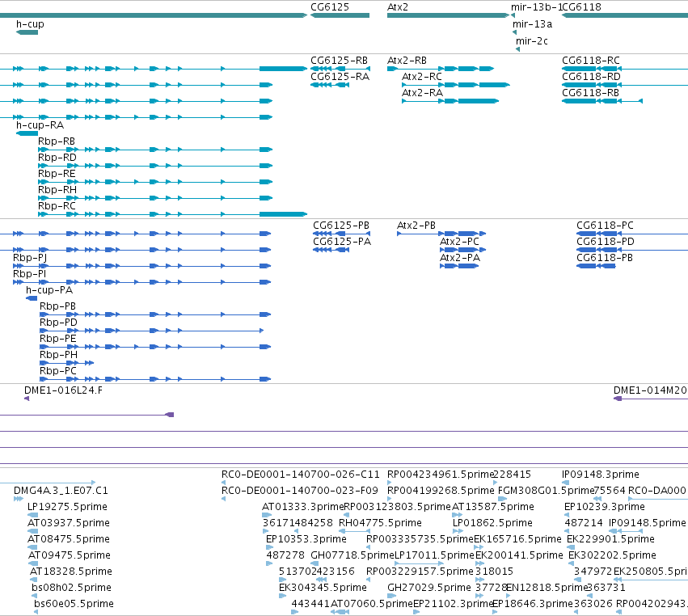The width and height of the screenshot is (688, 616).
Task: Open the CG6118-RD transcript label
Action: (592, 77)
